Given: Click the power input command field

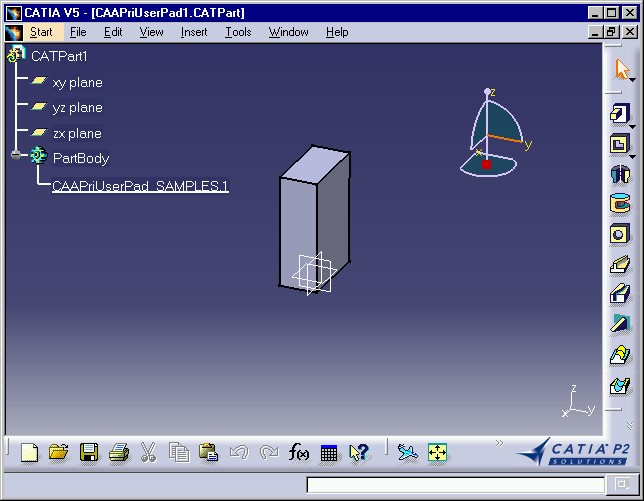Looking at the screenshot, I should click(x=455, y=485).
